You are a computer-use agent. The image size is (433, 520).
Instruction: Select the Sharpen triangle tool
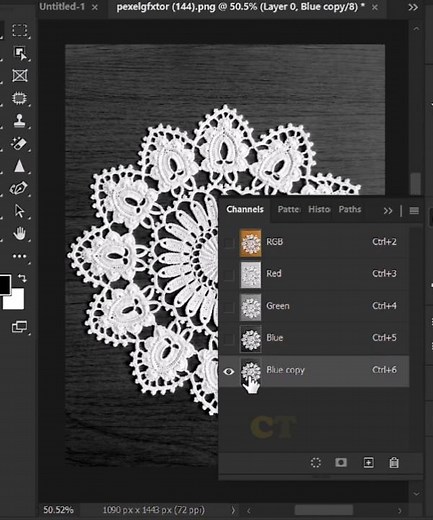click(x=19, y=166)
